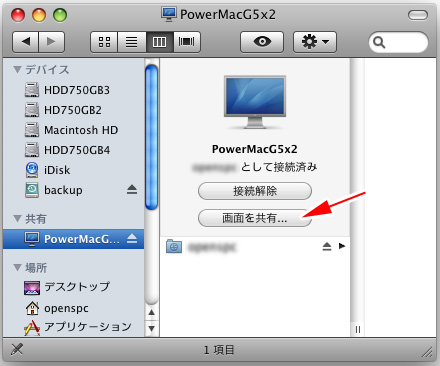
Task: Open アプリケーション in sidebar
Action: pos(74,327)
